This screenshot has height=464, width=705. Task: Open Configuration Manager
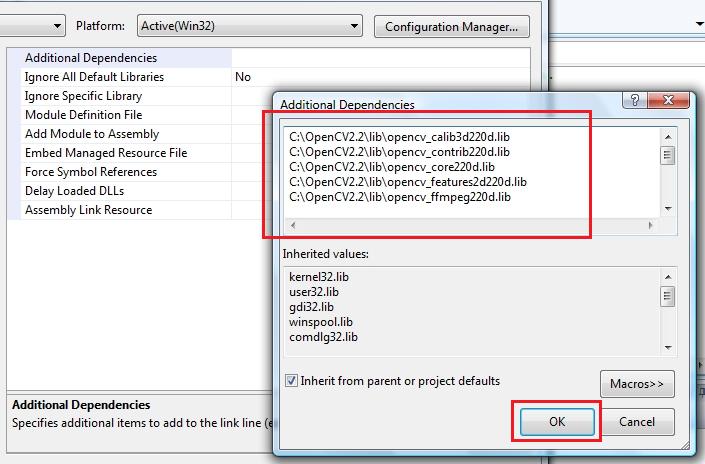[451, 27]
